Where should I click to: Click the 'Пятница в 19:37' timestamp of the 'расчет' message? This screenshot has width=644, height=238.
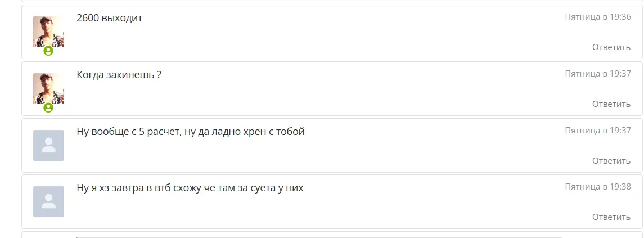pyautogui.click(x=598, y=131)
